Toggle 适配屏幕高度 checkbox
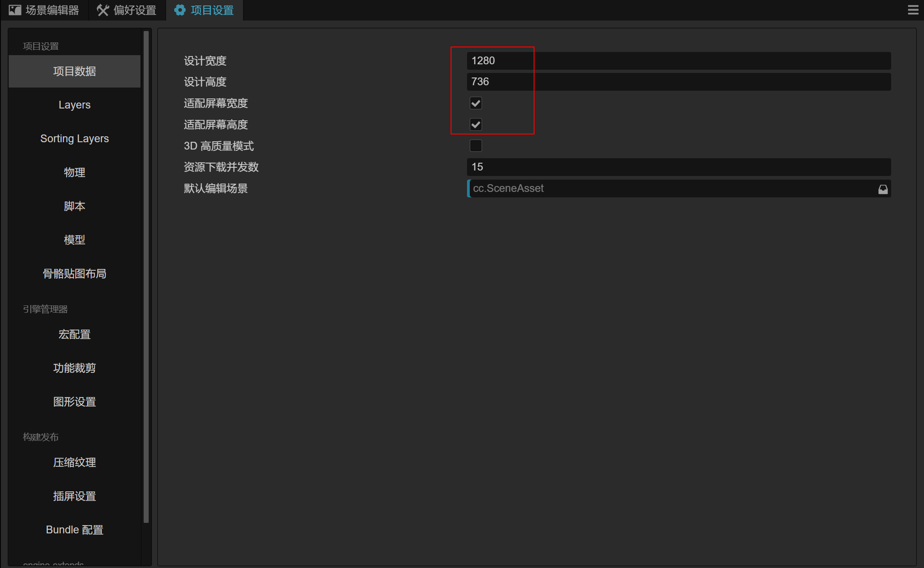This screenshot has width=924, height=568. coord(475,124)
